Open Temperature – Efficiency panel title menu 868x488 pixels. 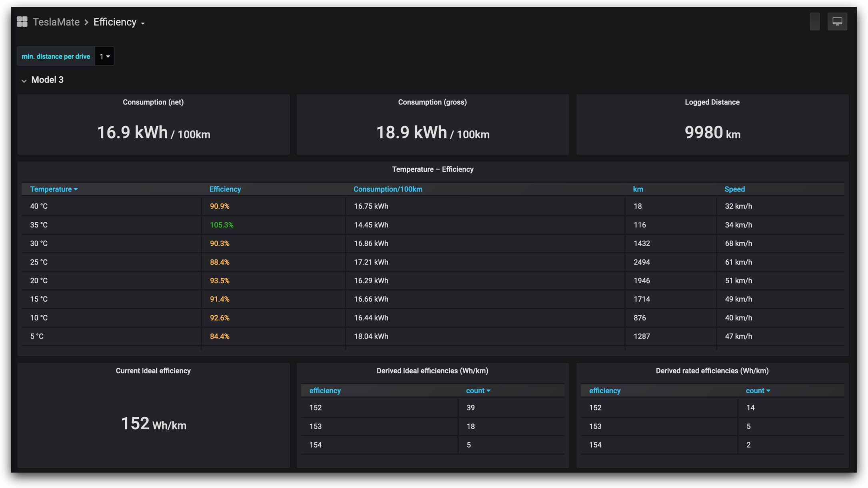(x=432, y=169)
